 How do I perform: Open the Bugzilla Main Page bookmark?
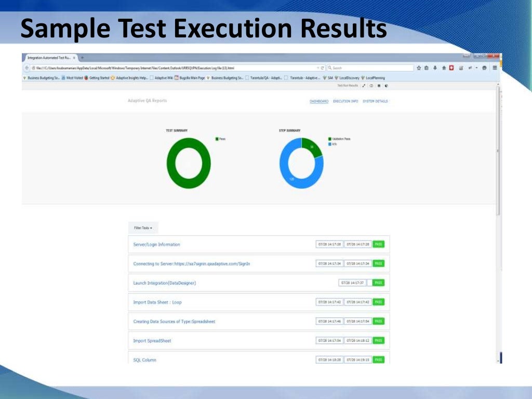pyautogui.click(x=190, y=78)
